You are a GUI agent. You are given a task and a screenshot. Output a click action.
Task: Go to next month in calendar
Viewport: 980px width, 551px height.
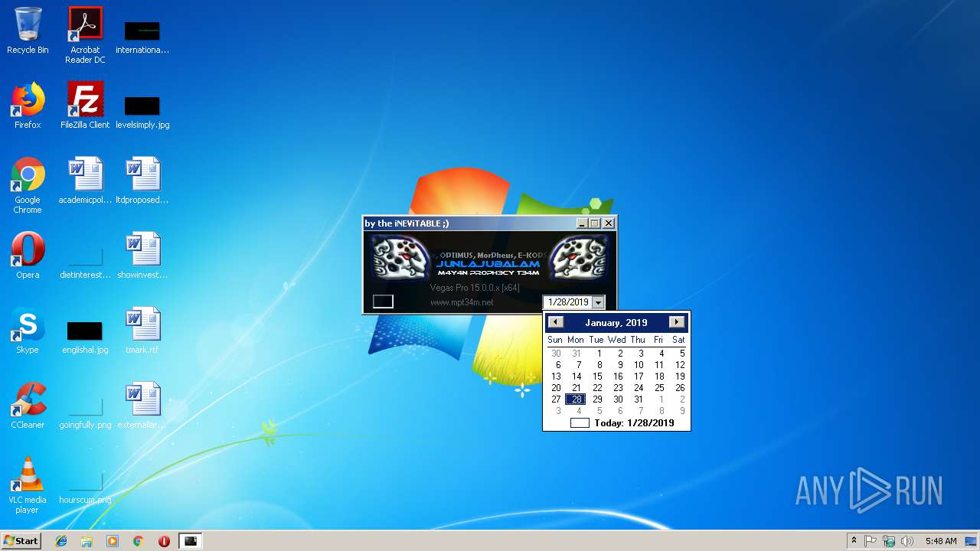pyautogui.click(x=677, y=322)
